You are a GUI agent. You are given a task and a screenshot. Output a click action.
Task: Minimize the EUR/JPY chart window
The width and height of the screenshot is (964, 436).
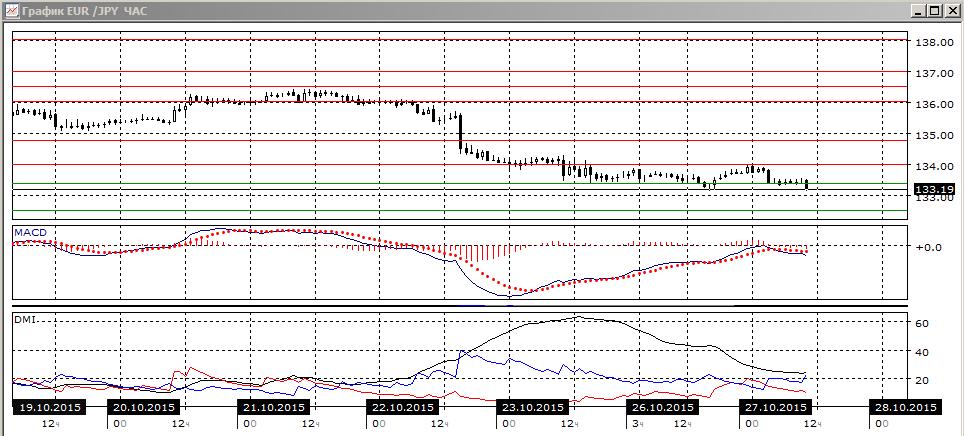coord(919,10)
